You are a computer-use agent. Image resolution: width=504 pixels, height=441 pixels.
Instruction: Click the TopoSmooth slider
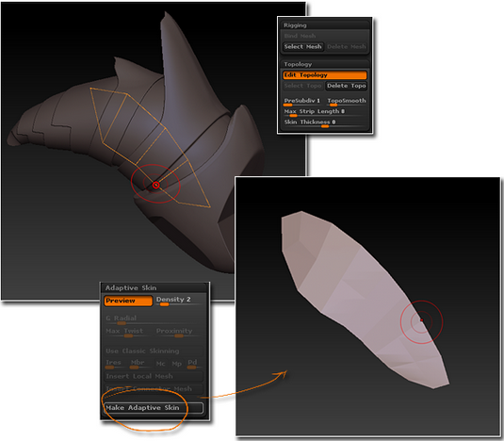347,102
